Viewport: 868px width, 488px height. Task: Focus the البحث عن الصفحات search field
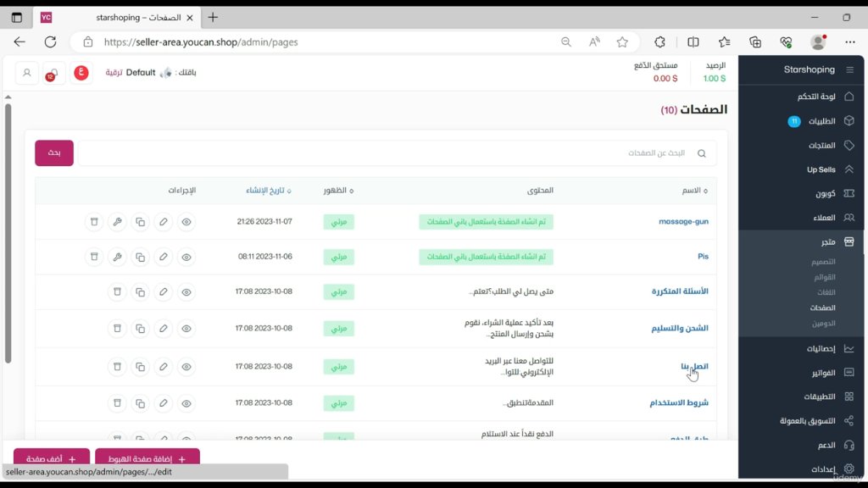coord(397,153)
